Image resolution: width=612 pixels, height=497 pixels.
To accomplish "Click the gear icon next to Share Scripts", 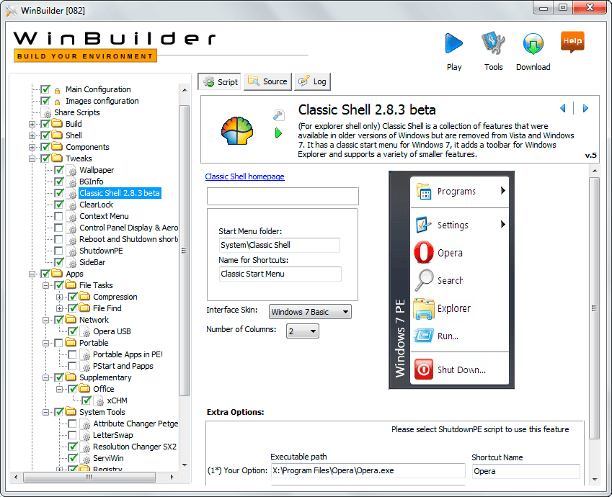I will [46, 113].
